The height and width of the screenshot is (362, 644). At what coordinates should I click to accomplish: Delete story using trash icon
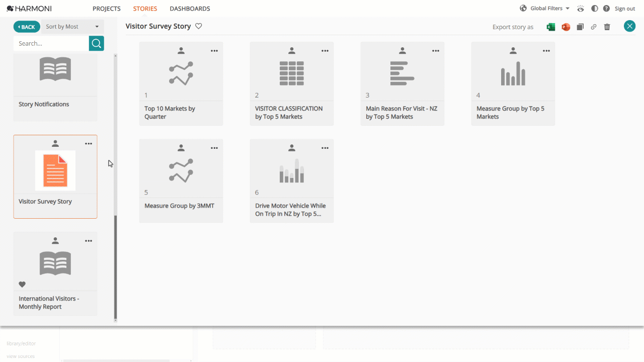607,27
